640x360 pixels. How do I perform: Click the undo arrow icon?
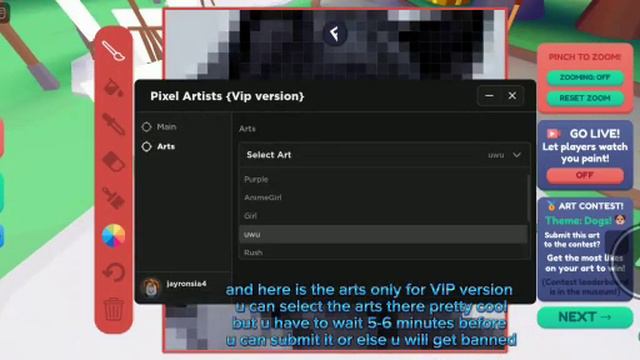click(x=113, y=272)
